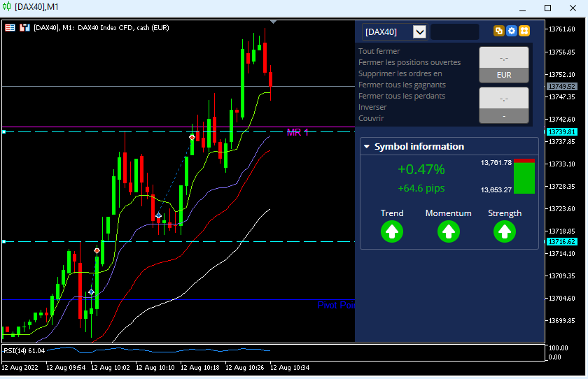Click the MR 1 level label
Image resolution: width=588 pixels, height=379 pixels.
(x=297, y=132)
